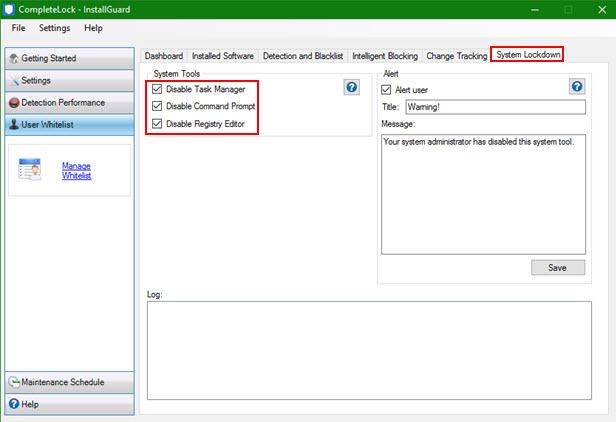
Task: Select the User Whitelist sidebar section
Action: (x=70, y=125)
